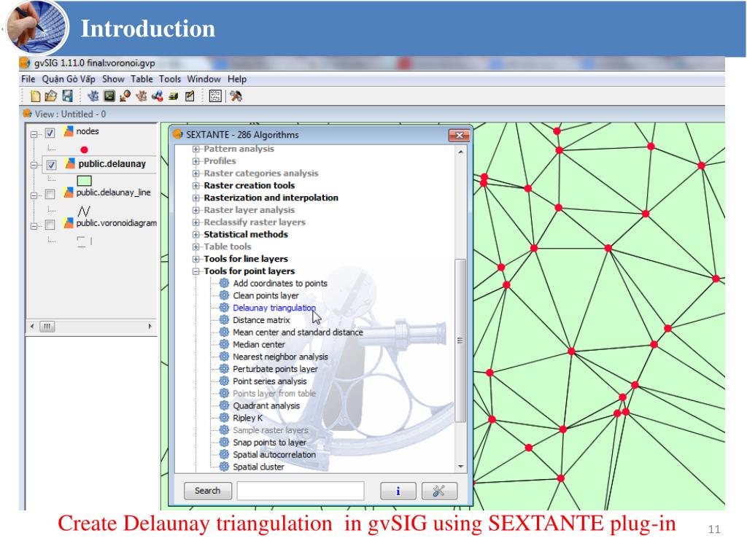Click the New project toolbar icon

35,96
